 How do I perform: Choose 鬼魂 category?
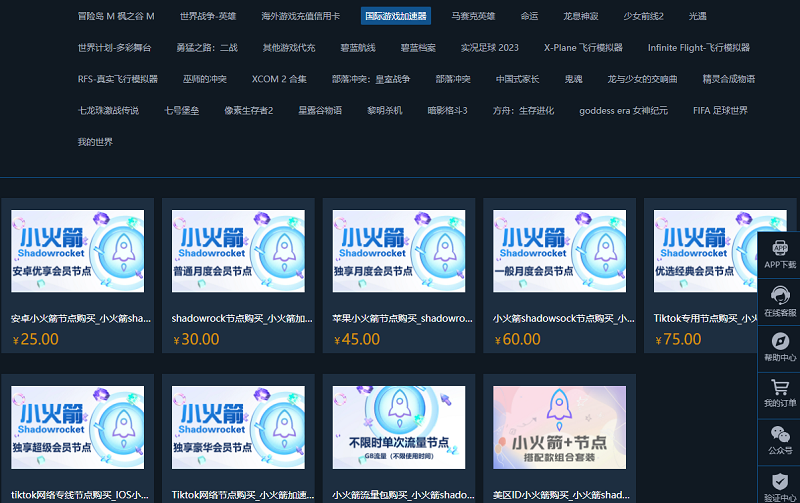point(573,79)
